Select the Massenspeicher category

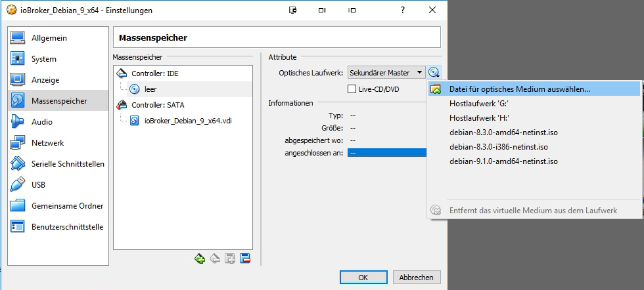coord(58,100)
